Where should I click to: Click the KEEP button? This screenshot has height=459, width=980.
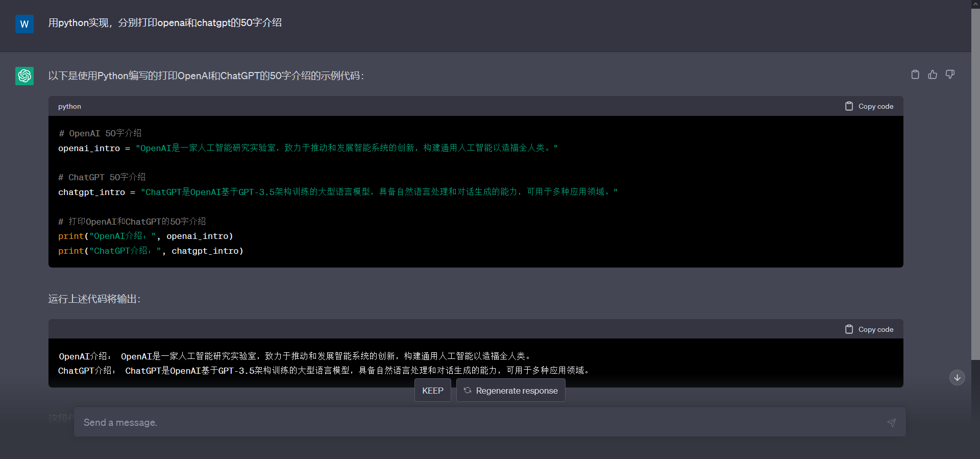433,391
